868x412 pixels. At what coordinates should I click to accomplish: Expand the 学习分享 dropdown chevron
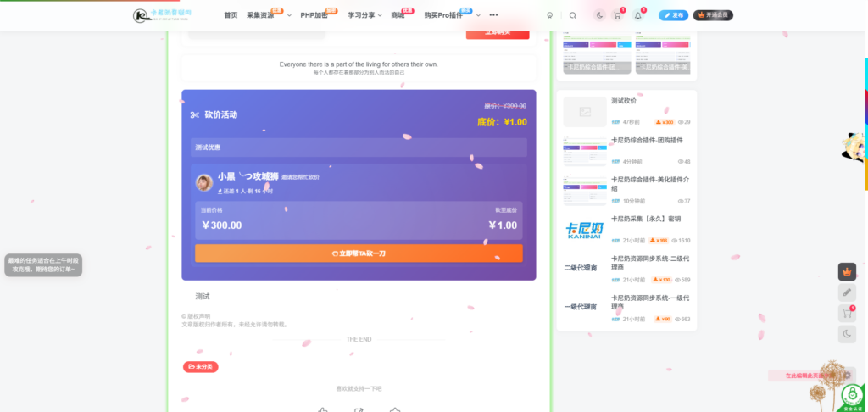[380, 15]
